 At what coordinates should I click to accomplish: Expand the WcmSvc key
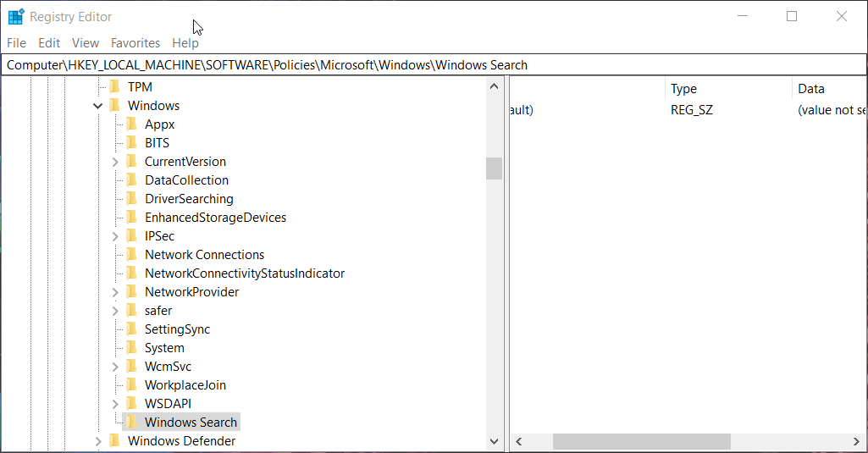[x=115, y=367]
